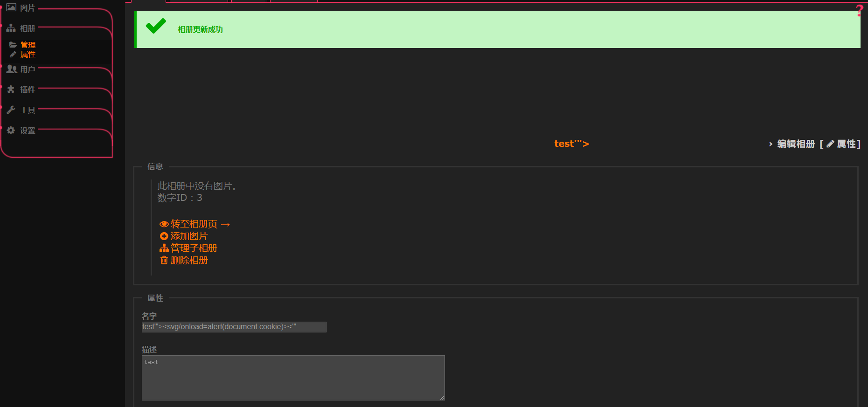Click 添加图片 link
Screen dimensions: 868x407
pos(189,236)
